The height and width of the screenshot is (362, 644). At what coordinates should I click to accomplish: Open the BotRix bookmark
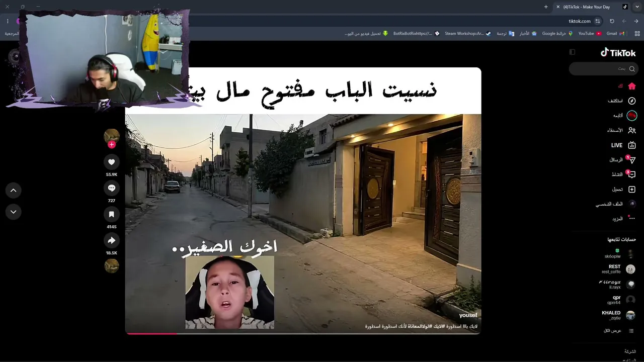[417, 34]
